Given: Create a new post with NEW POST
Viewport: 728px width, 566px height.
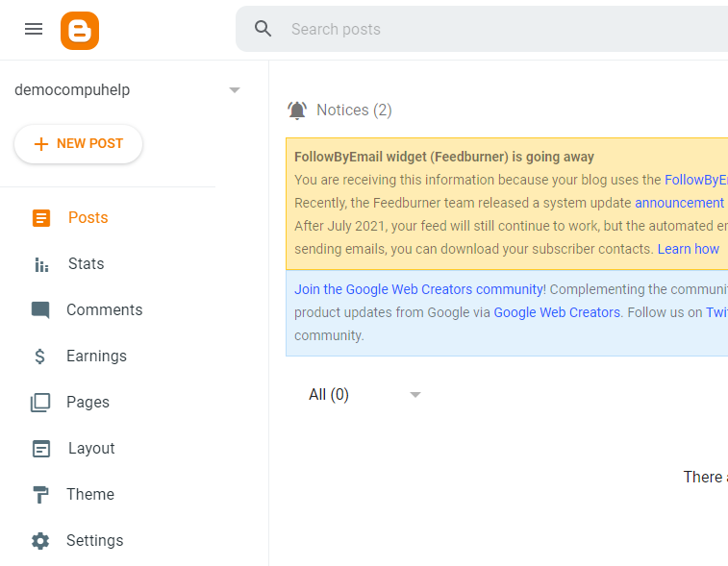Looking at the screenshot, I should 79,144.
